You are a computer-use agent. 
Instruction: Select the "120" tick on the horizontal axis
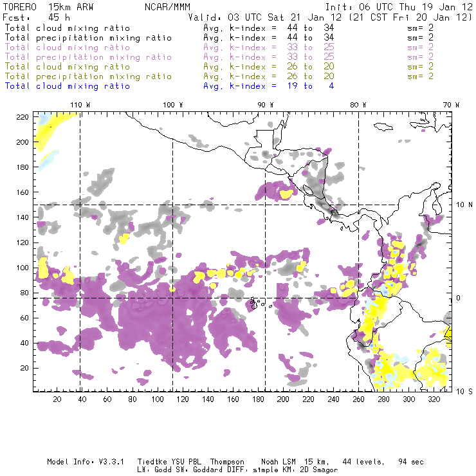pyautogui.click(x=183, y=399)
